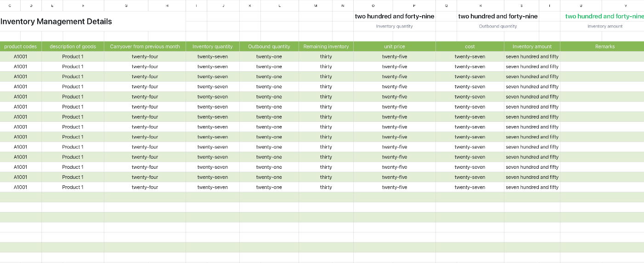The image size is (644, 263).
Task: Click the small "Inventory quantity" summary label
Action: coord(395,26)
